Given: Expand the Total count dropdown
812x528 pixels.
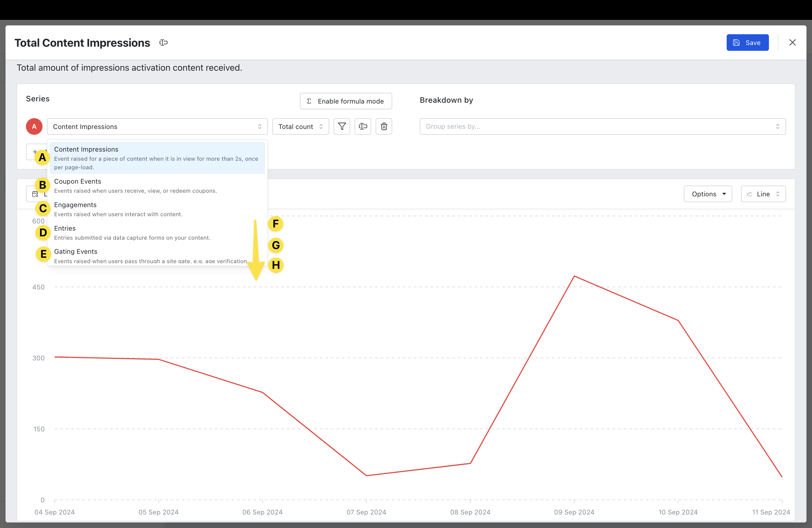Looking at the screenshot, I should [x=300, y=126].
